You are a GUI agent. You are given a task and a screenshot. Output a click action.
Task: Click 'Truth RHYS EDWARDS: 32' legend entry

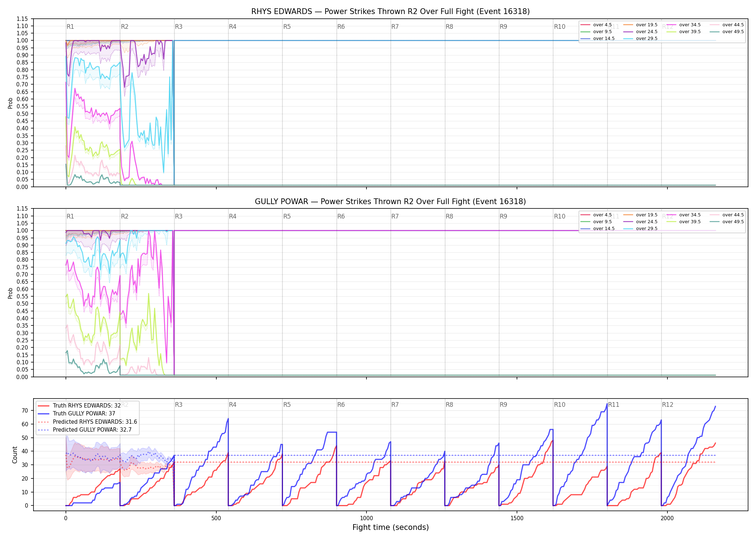[x=79, y=405]
